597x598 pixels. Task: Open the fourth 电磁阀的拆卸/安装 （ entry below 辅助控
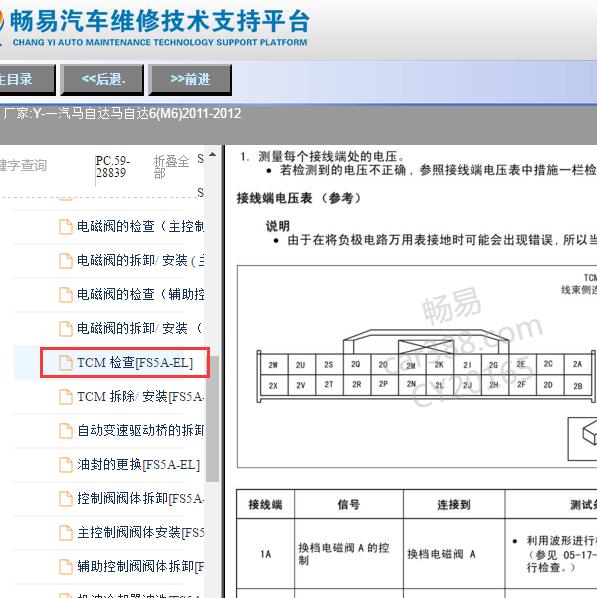pyautogui.click(x=140, y=328)
